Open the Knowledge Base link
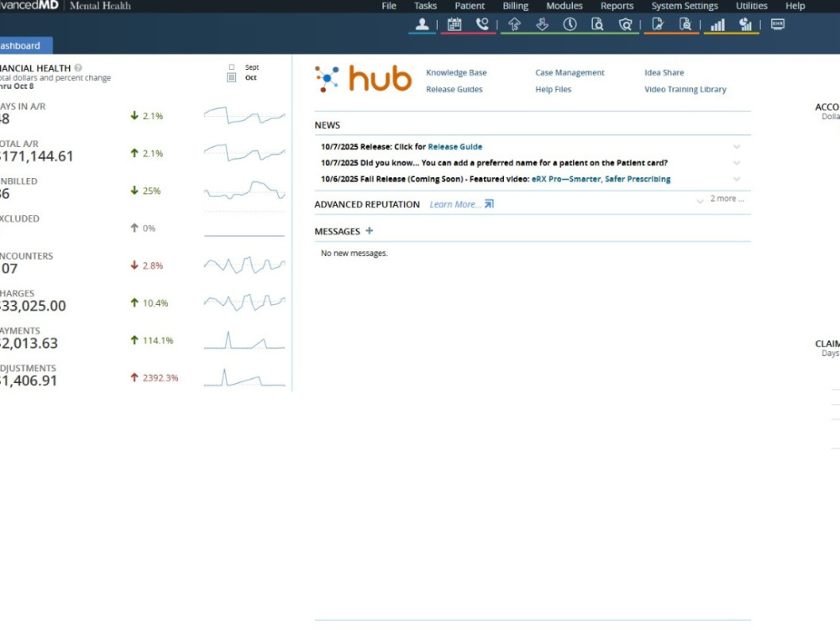This screenshot has width=840, height=630. 456,72
